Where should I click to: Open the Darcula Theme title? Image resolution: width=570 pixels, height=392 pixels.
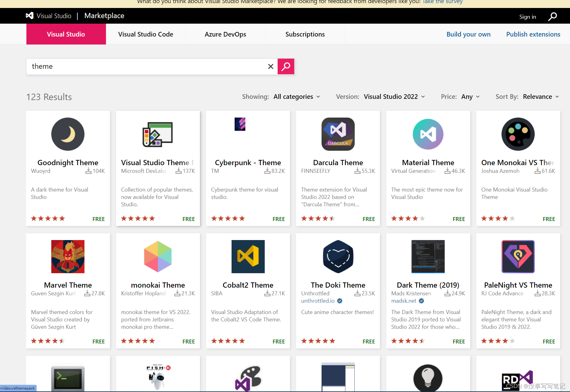(x=338, y=162)
